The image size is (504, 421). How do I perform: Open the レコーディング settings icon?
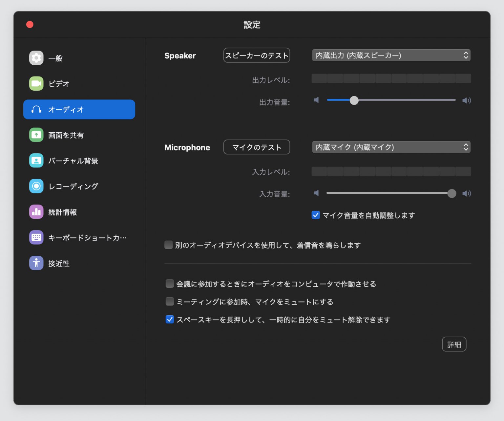click(x=36, y=186)
